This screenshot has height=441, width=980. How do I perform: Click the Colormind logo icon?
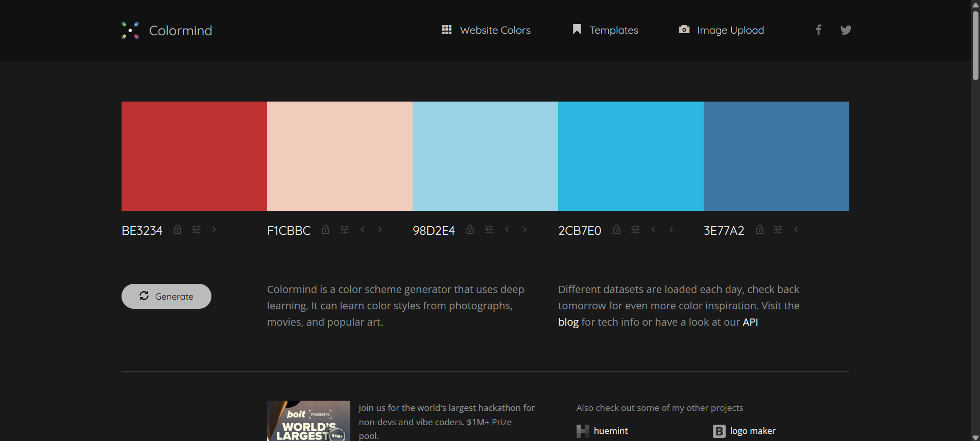(x=130, y=31)
